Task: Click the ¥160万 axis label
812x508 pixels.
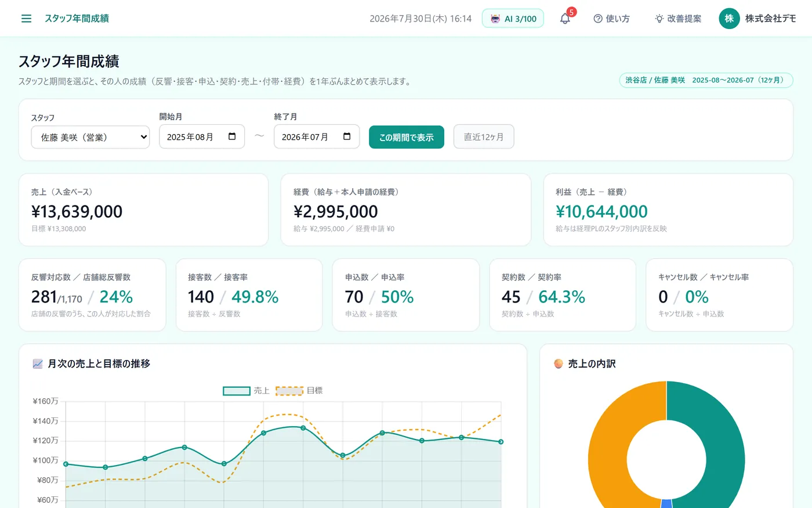Action: 46,401
